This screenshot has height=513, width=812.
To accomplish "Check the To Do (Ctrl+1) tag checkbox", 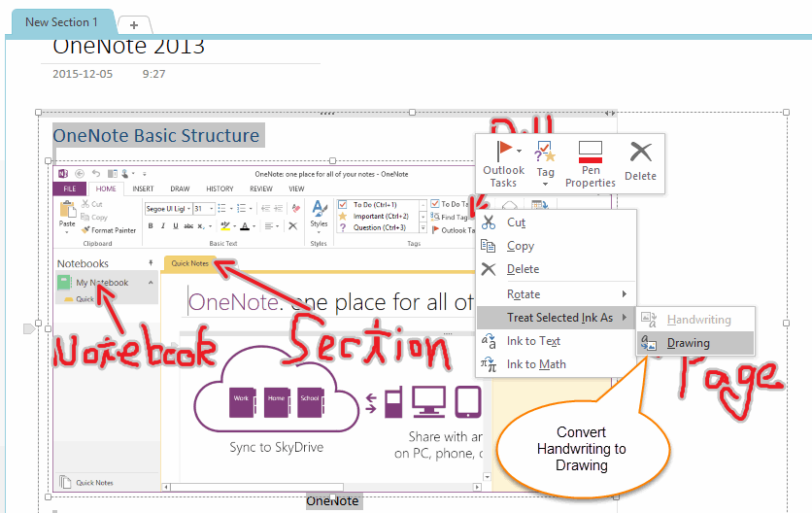I will point(343,204).
